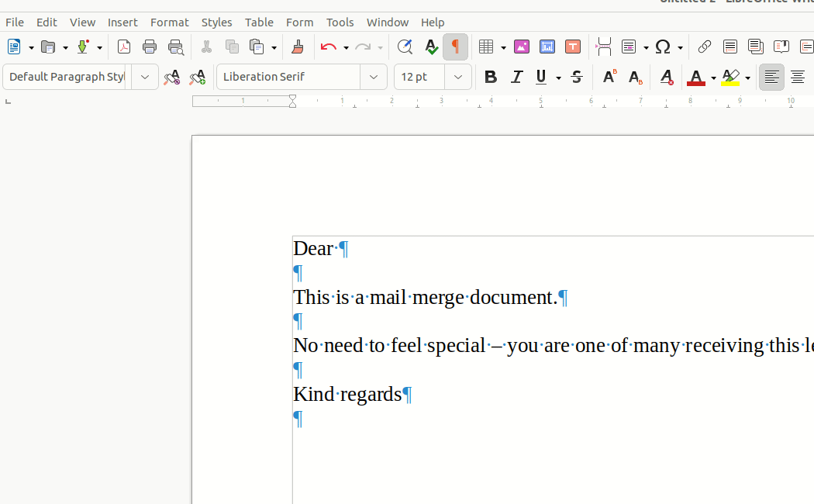Toggle formatting marks display
814x504 pixels.
pyautogui.click(x=455, y=47)
